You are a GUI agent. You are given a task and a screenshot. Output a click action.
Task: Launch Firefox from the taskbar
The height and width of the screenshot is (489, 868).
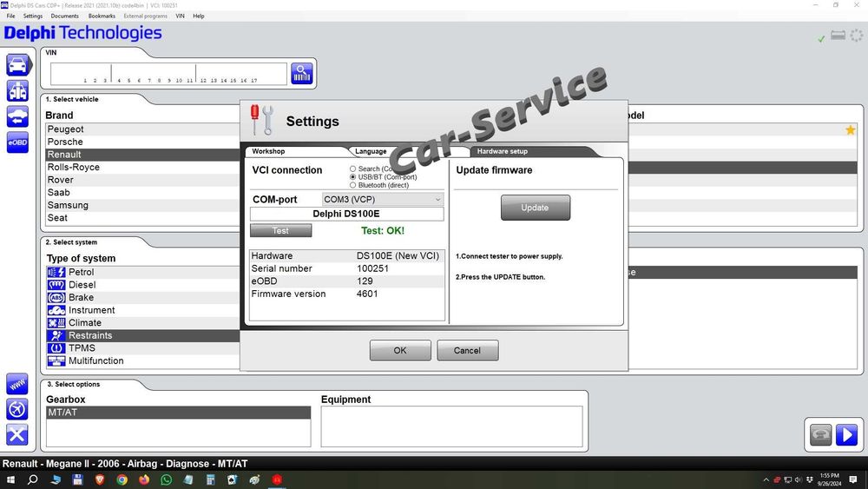point(144,479)
